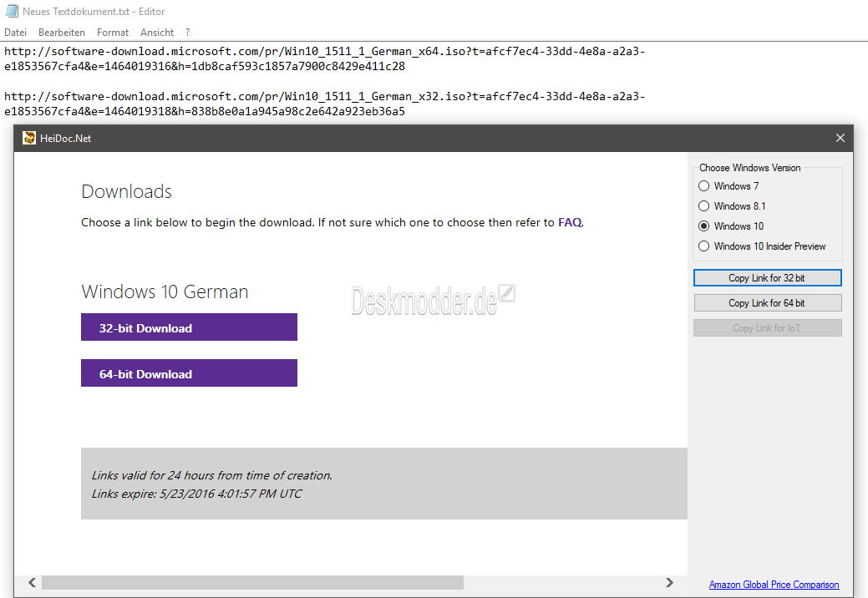The image size is (868, 598).
Task: Open the Datei menu
Action: click(16, 33)
